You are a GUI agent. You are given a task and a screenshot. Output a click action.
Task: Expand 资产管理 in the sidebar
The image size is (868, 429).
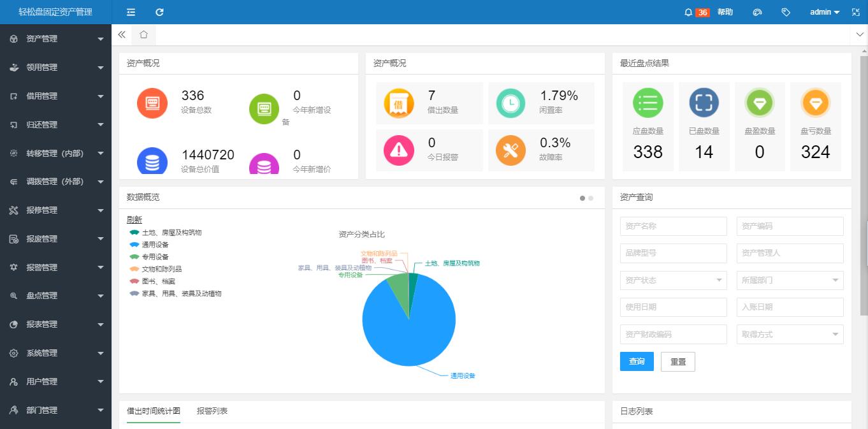55,39
